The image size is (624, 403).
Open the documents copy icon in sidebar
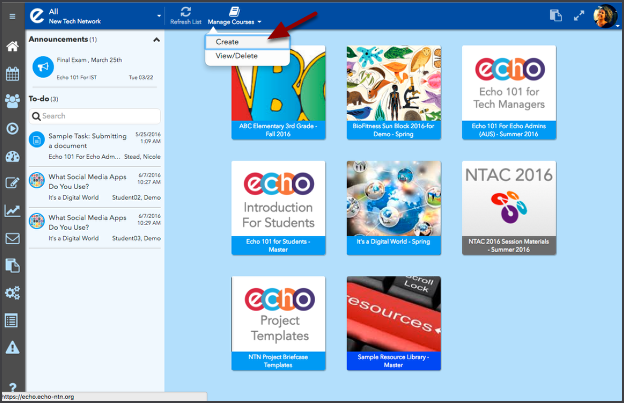[12, 265]
